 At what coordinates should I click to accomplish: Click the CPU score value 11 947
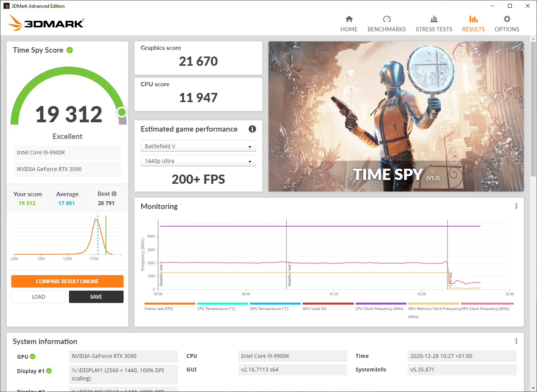(x=198, y=98)
